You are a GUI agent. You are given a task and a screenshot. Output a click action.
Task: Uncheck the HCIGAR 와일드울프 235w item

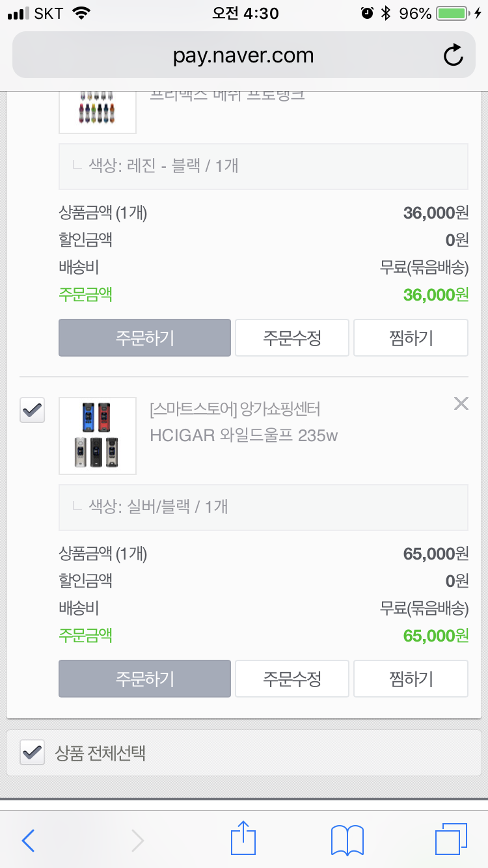click(x=33, y=411)
